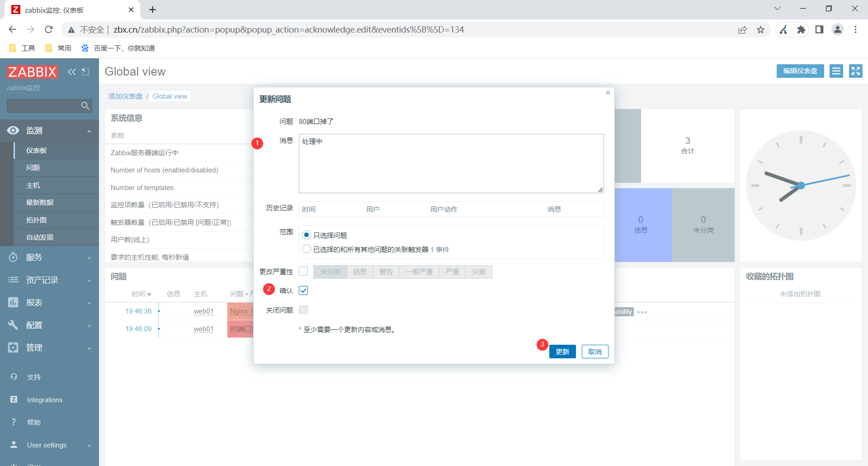Viewport: 868px width, 466px height.
Task: Click the 更新 button to submit
Action: coord(562,352)
